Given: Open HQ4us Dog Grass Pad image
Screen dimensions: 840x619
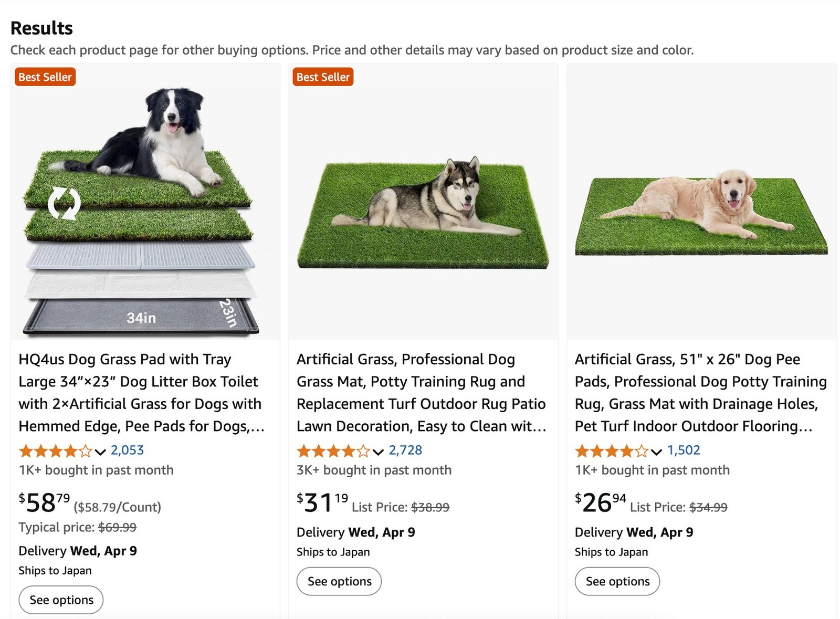Looking at the screenshot, I should point(141,210).
